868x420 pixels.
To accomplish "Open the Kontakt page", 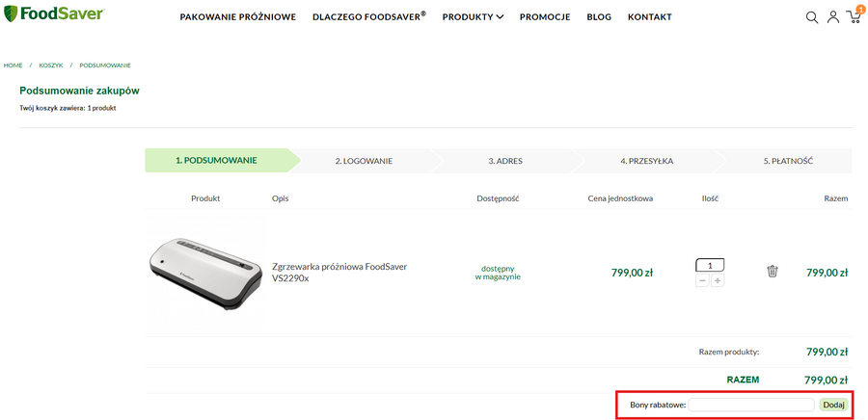I will 649,17.
